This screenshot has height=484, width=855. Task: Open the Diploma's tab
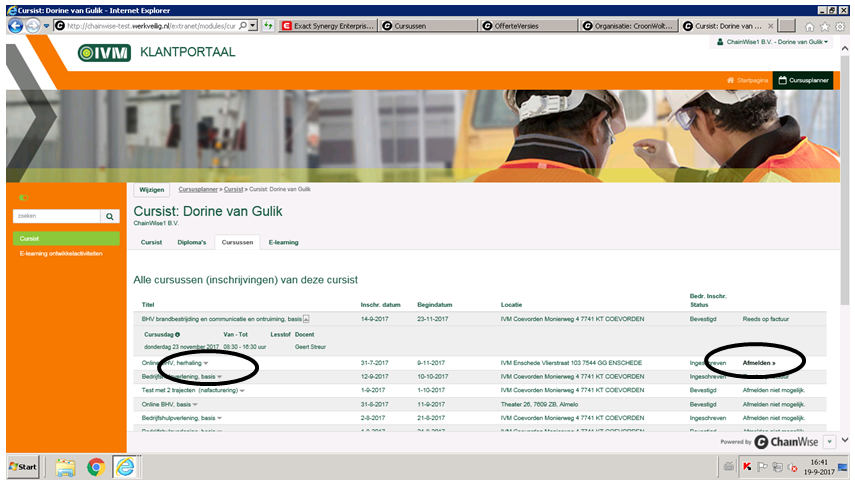[191, 243]
